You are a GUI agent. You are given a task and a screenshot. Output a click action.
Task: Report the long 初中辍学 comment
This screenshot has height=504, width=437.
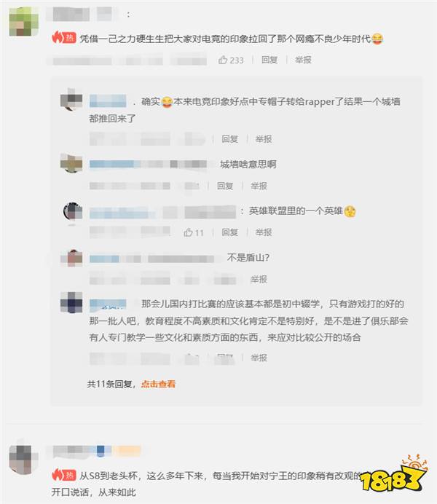click(x=259, y=358)
